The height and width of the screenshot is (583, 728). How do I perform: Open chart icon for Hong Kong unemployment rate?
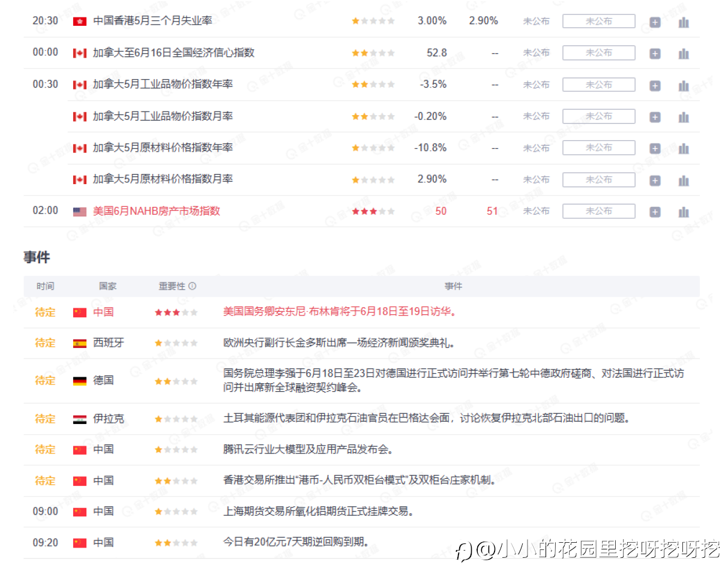[x=684, y=22]
